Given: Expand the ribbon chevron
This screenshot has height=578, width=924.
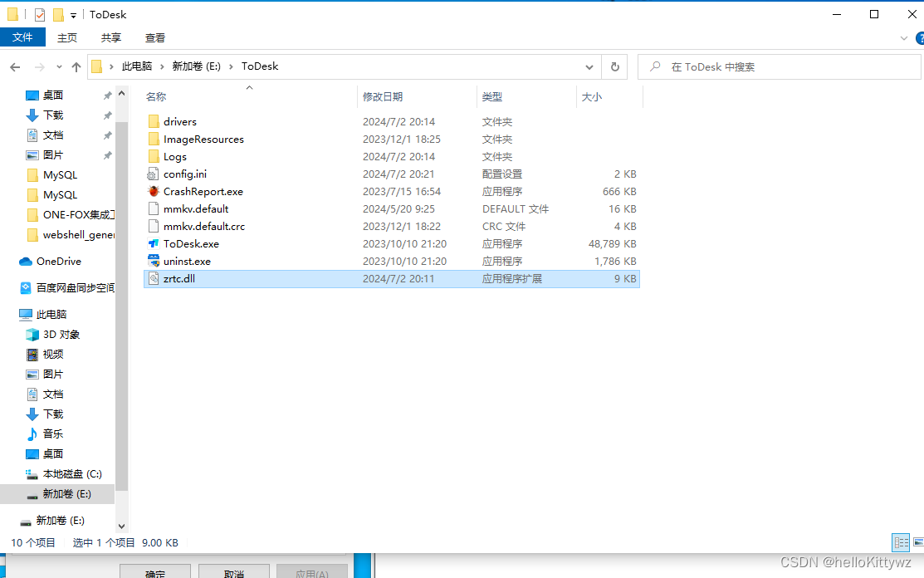Looking at the screenshot, I should pyautogui.click(x=904, y=38).
